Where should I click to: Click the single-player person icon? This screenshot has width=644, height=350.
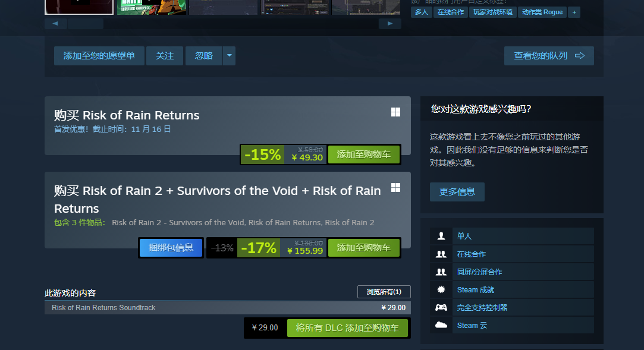(441, 236)
